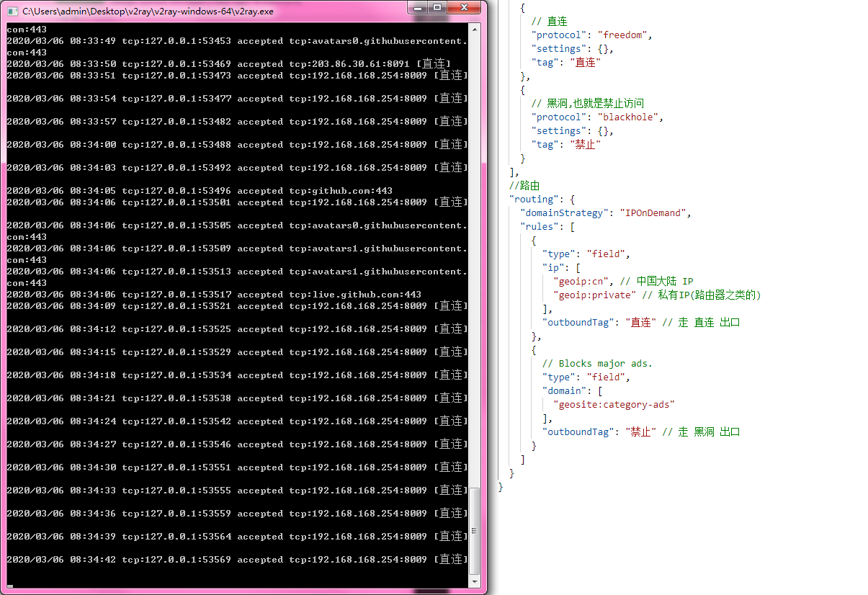Select log line timestamped 08:33:49
This screenshot has width=868, height=595.
coord(237,46)
